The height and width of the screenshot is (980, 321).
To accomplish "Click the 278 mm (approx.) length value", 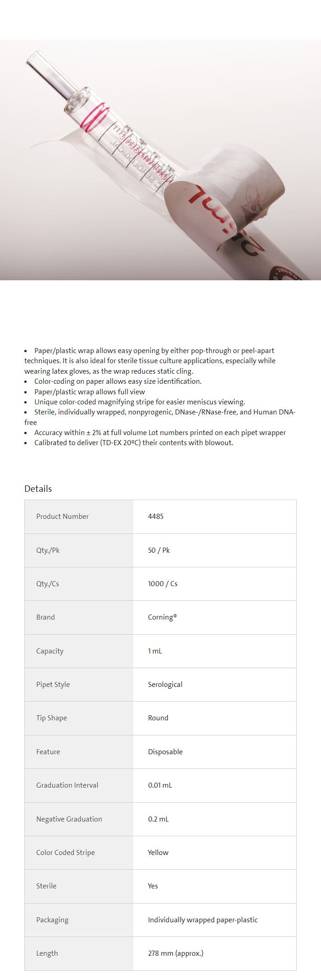I will [175, 953].
